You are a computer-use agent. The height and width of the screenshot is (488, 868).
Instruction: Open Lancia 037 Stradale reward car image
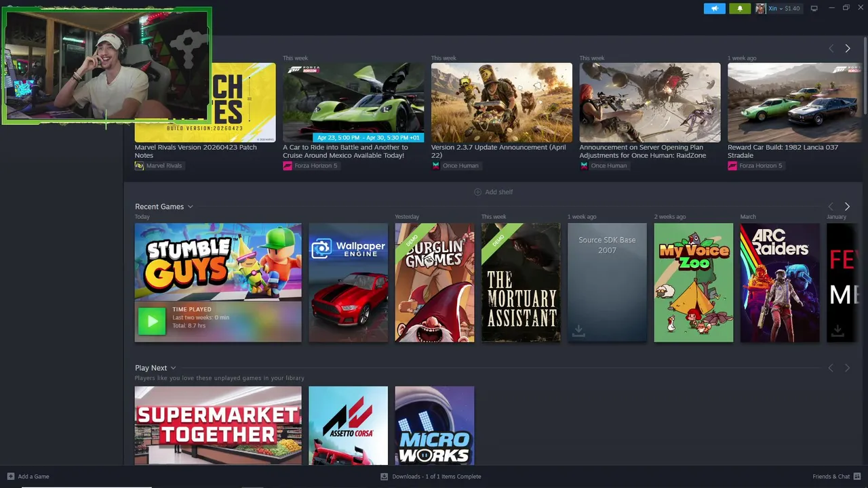pyautogui.click(x=794, y=102)
